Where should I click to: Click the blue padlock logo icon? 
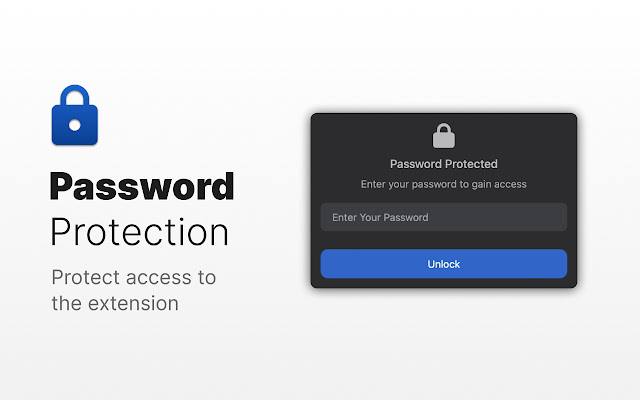77,118
